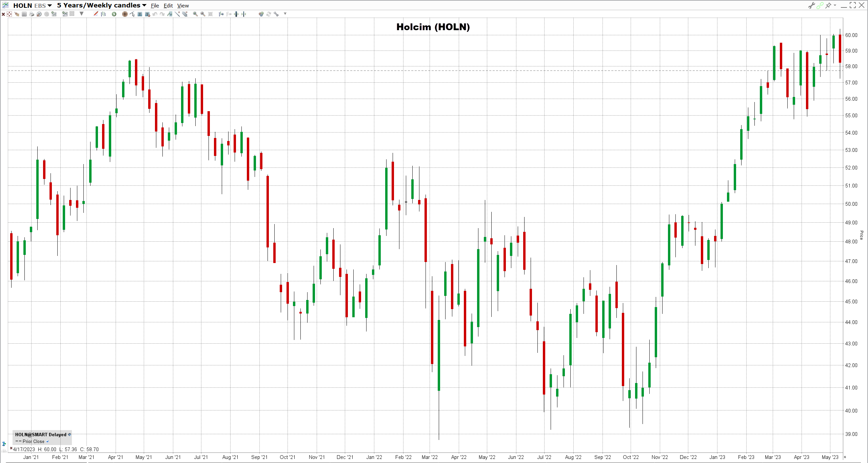Screen dimensions: 868x463
Task: Click the Mar '22 time axis label
Action: click(x=430, y=457)
